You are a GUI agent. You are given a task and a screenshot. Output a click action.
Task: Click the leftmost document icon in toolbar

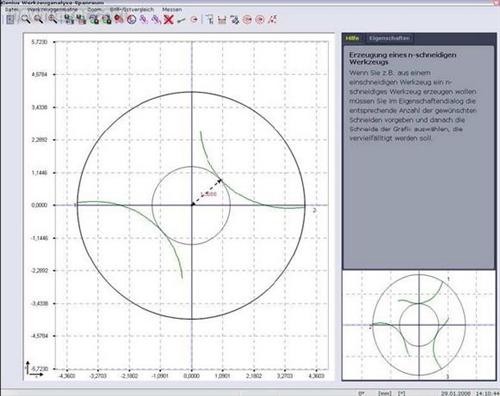coord(11,19)
